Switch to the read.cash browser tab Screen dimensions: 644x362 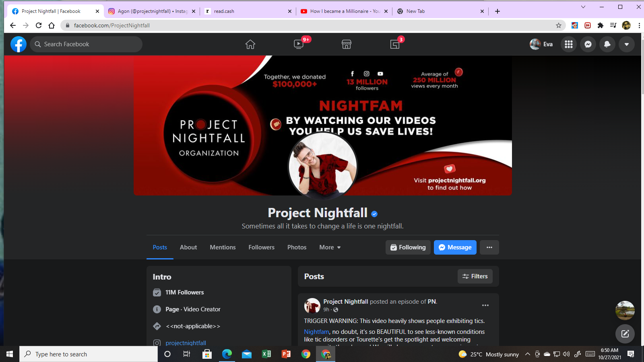click(x=248, y=11)
